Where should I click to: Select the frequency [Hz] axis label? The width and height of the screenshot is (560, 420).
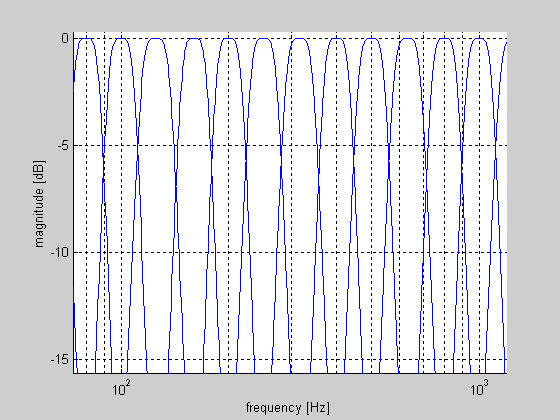288,408
